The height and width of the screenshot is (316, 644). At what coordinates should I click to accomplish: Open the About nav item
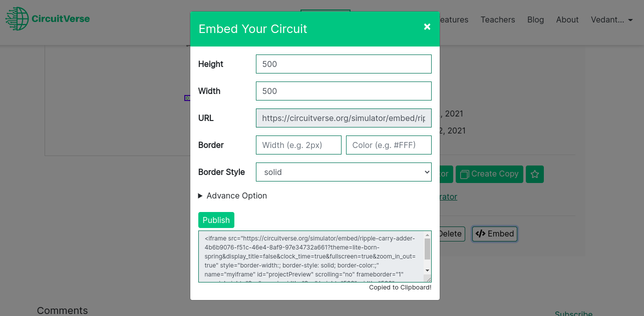pyautogui.click(x=567, y=19)
